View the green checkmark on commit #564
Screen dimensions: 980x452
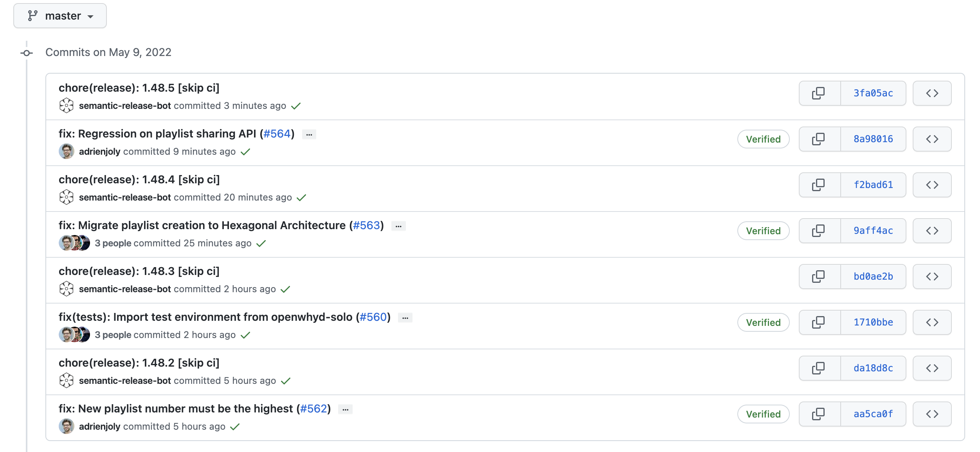click(245, 152)
